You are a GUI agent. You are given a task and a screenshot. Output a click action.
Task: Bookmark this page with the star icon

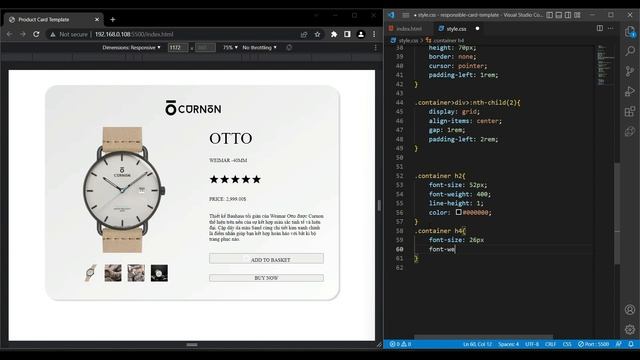tap(317, 34)
